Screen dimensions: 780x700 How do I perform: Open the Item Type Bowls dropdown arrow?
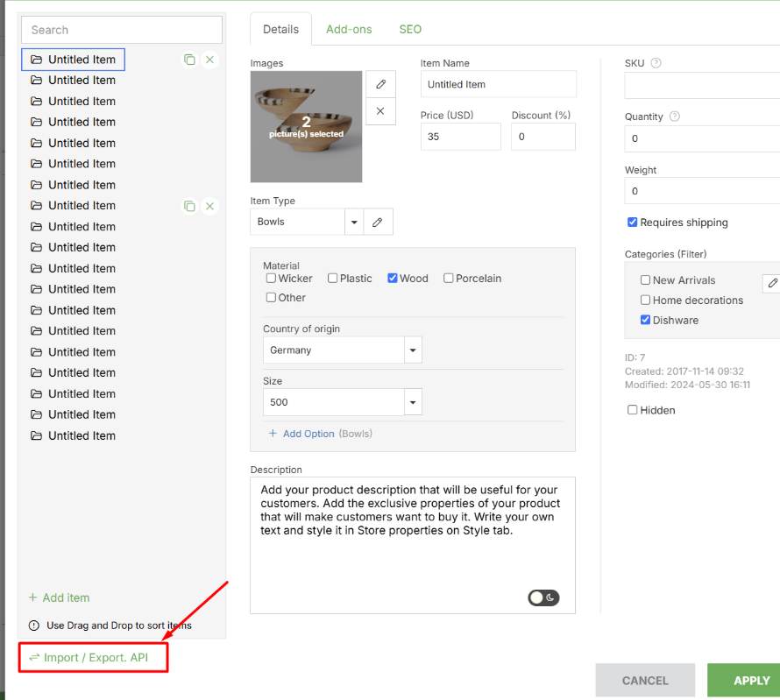point(354,222)
